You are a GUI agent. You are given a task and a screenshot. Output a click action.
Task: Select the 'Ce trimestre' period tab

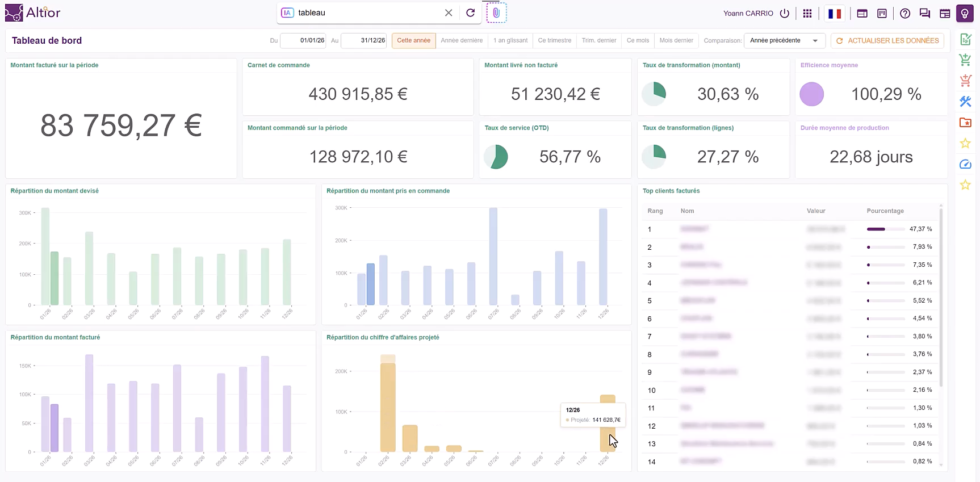click(x=555, y=40)
